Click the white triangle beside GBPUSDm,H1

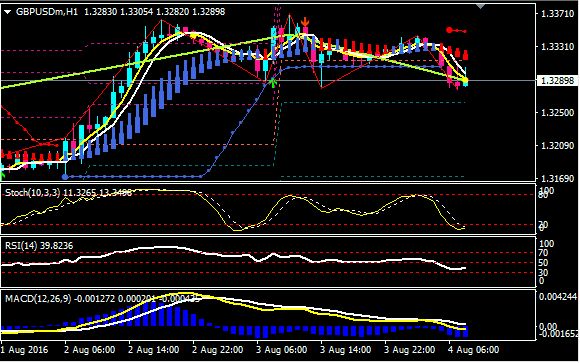tap(7, 12)
